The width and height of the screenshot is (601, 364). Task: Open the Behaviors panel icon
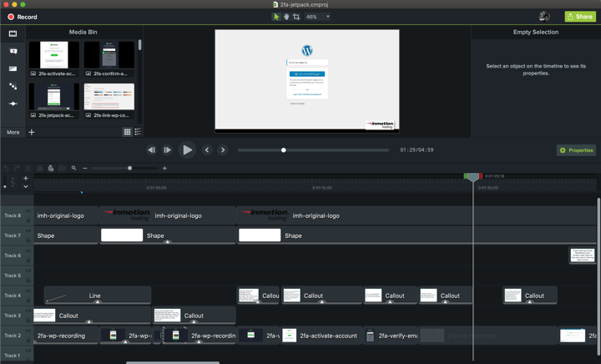coord(13,87)
